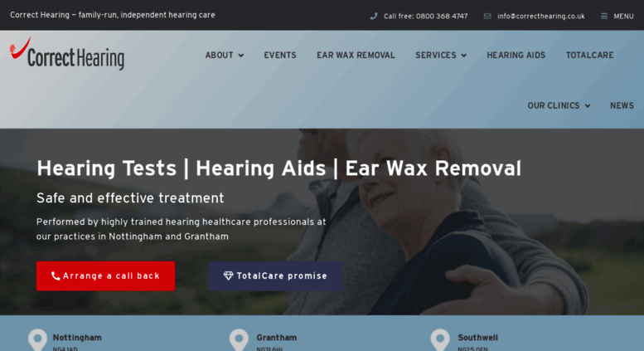Click the Arrange a call back button
The width and height of the screenshot is (644, 351).
pos(105,275)
